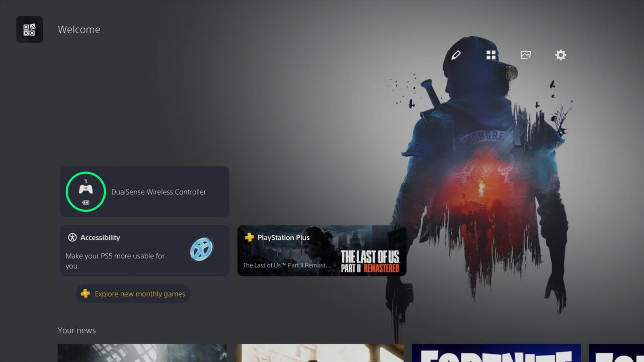Image resolution: width=644 pixels, height=362 pixels.
Task: Click the blue accessibility figure emblem
Action: [202, 249]
